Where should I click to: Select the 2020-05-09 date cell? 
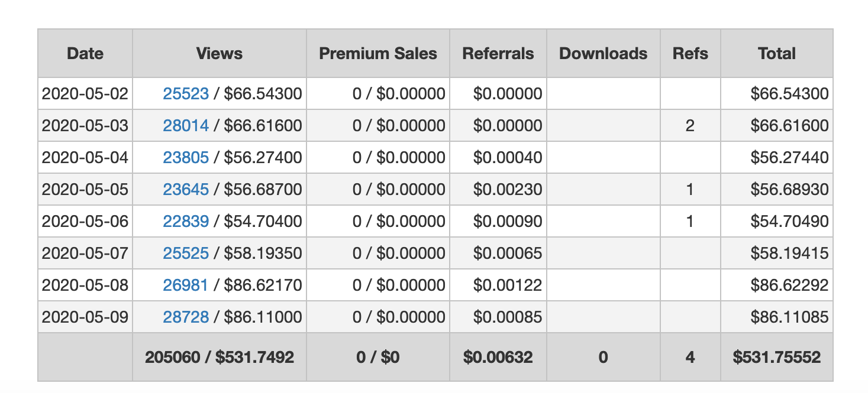tap(85, 317)
